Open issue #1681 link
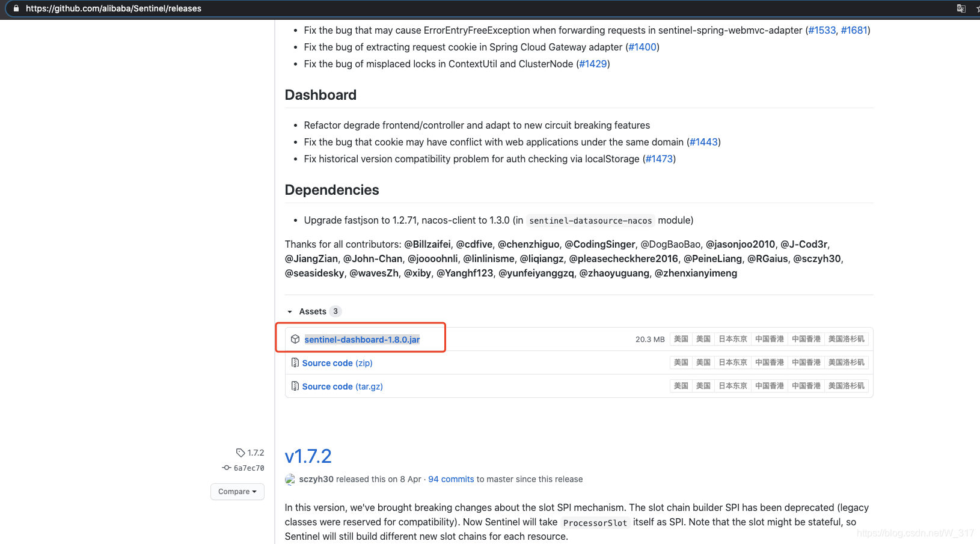This screenshot has width=980, height=544. 854,30
